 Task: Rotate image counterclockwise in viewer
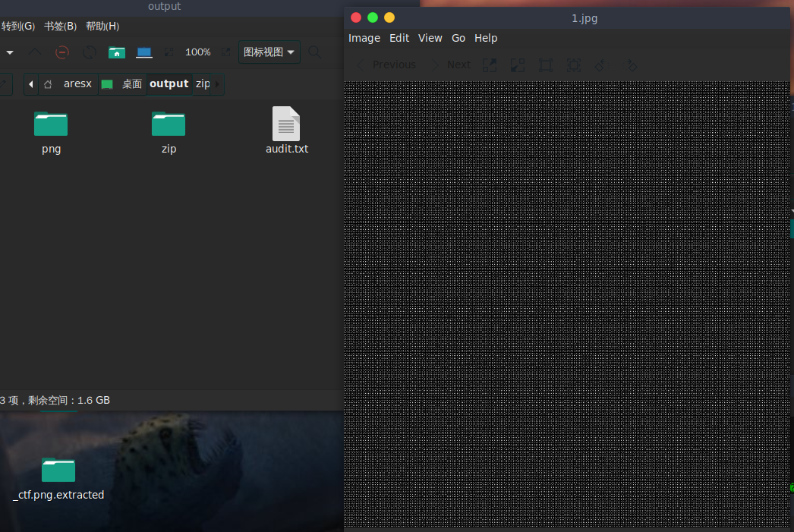(x=600, y=65)
